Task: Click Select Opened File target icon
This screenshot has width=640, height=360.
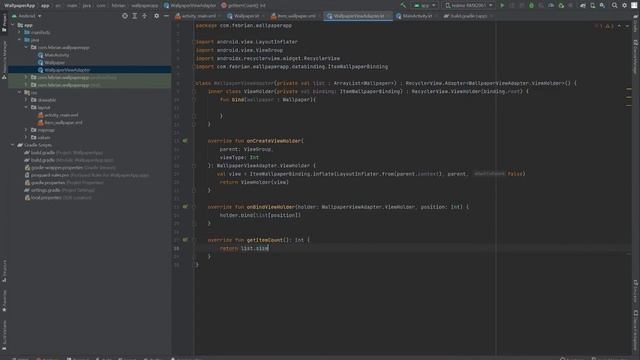Action: pyautogui.click(x=125, y=16)
